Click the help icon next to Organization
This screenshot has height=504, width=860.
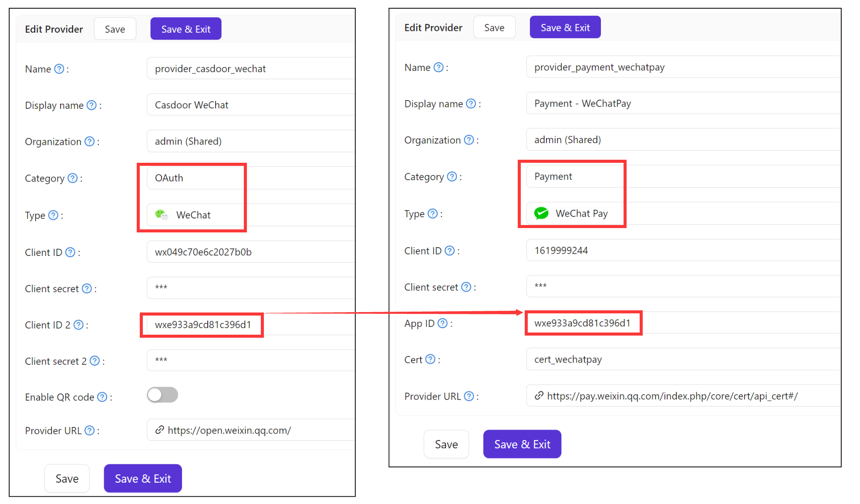click(90, 141)
